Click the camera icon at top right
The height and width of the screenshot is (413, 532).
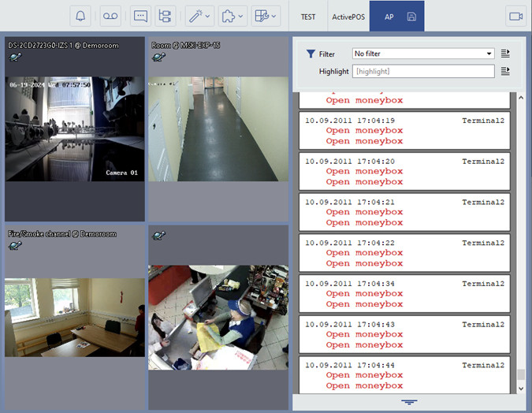coord(516,16)
